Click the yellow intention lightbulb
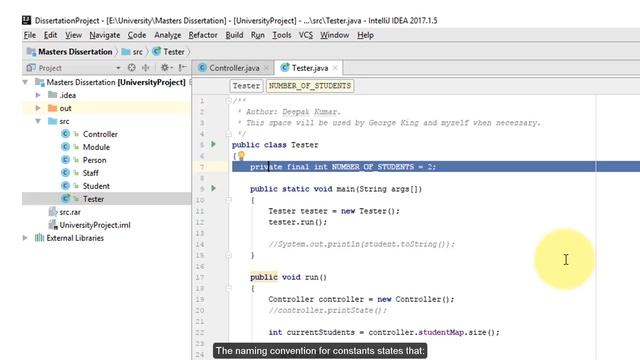The width and height of the screenshot is (640, 360). (241, 156)
